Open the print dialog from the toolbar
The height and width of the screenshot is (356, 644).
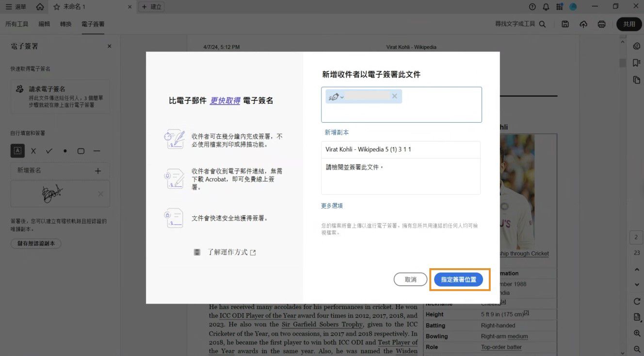click(x=601, y=24)
